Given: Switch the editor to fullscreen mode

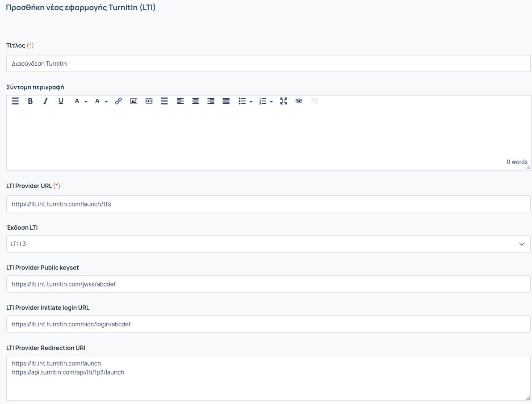Looking at the screenshot, I should click(284, 101).
